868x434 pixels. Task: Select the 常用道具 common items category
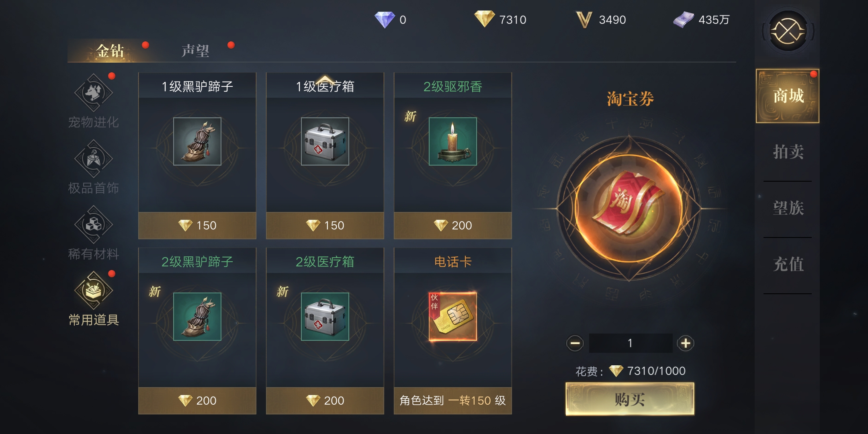point(94,299)
